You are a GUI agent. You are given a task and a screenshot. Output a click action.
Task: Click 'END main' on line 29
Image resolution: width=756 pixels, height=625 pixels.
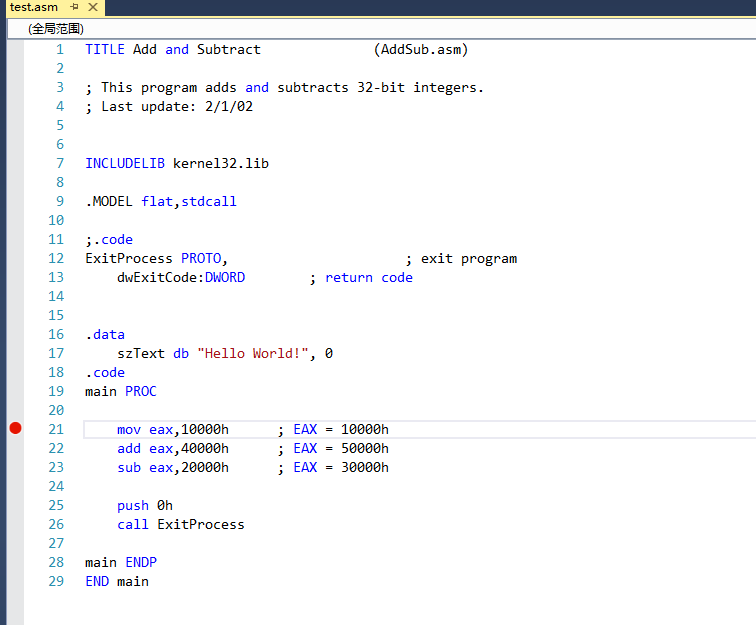117,582
